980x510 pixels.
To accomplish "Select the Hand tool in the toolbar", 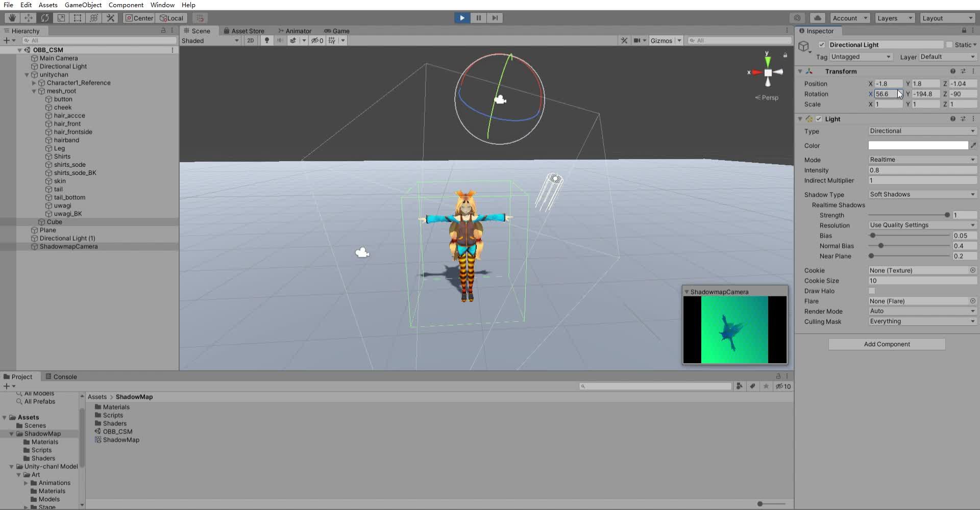I will (x=12, y=18).
